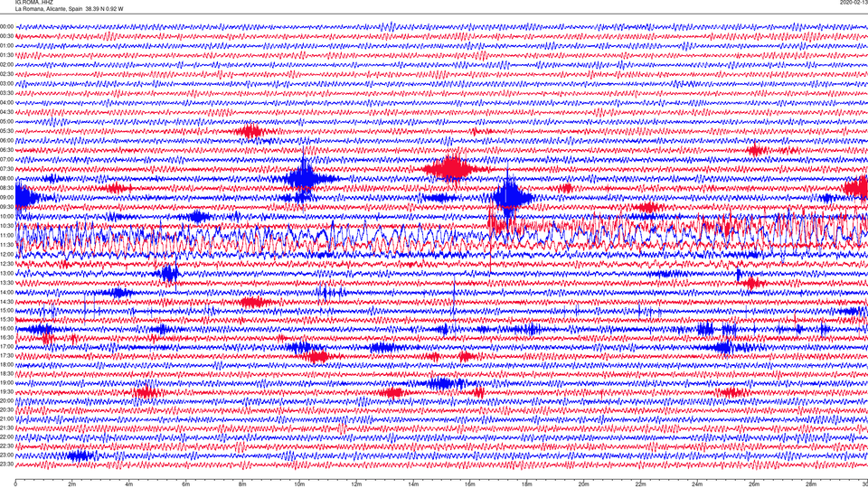The image size is (868, 488).
Task: Click the 20:00 hour label
Action: (6, 400)
